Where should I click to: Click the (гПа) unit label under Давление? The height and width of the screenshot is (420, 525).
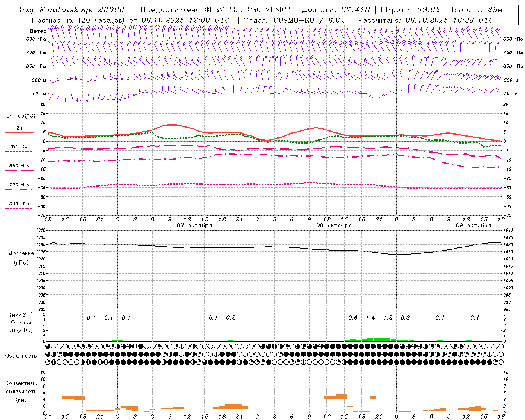pos(21,263)
